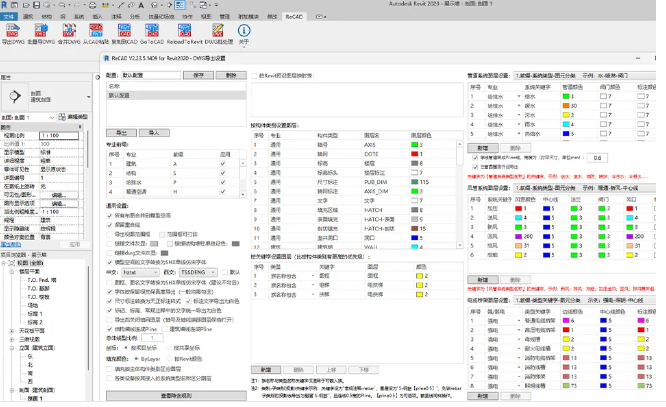Viewport: 666px width, 407px height.
Task: Switch to the 分析 Analyze ribbon tab
Action: click(135, 17)
